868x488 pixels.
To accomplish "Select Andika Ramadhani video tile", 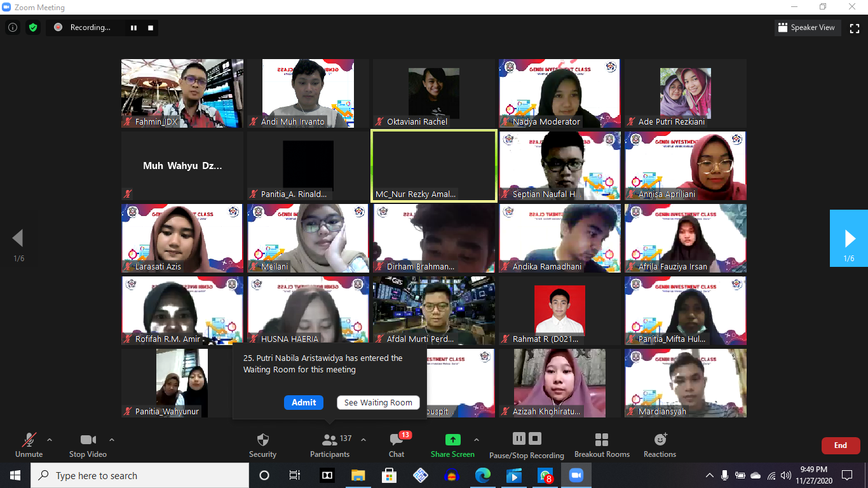I will [560, 238].
